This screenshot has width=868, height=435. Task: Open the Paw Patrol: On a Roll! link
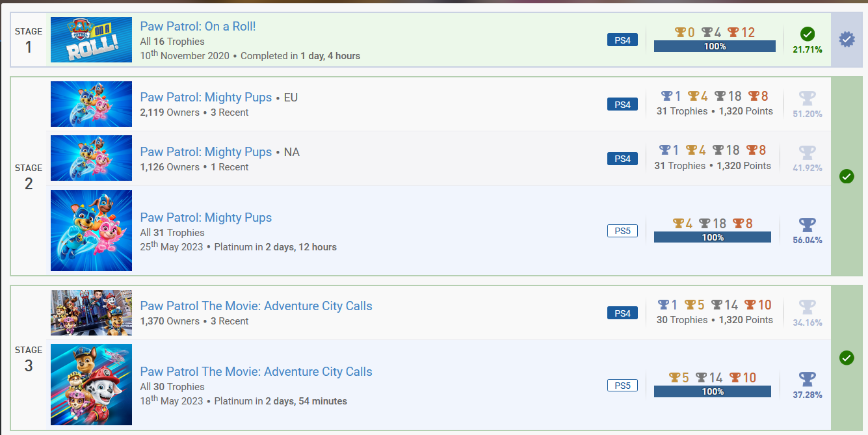pyautogui.click(x=198, y=27)
